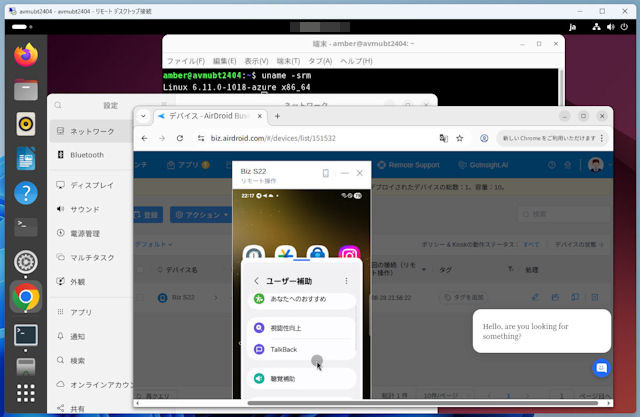
Task: Open the タブ(A) menu in terminal
Action: coord(320,61)
